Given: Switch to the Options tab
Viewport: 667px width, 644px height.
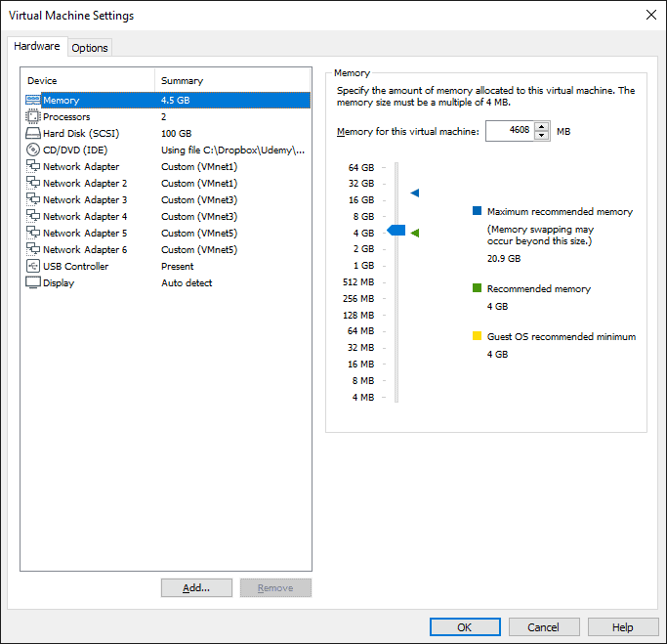Looking at the screenshot, I should [90, 48].
